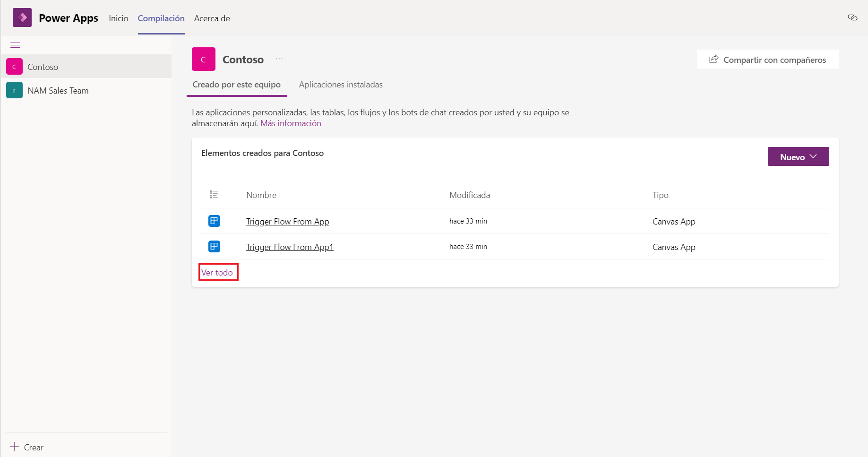Click the Trigger Flow From App1 canvas icon
Viewport: 868px width, 457px height.
pyautogui.click(x=214, y=247)
